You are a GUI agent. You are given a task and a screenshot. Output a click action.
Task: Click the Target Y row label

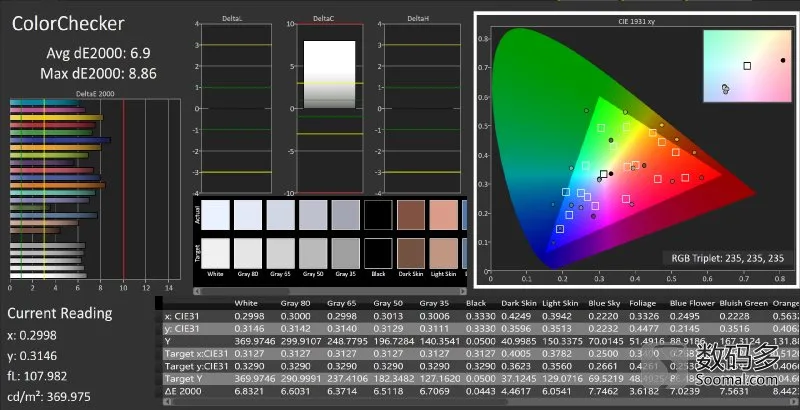point(180,378)
